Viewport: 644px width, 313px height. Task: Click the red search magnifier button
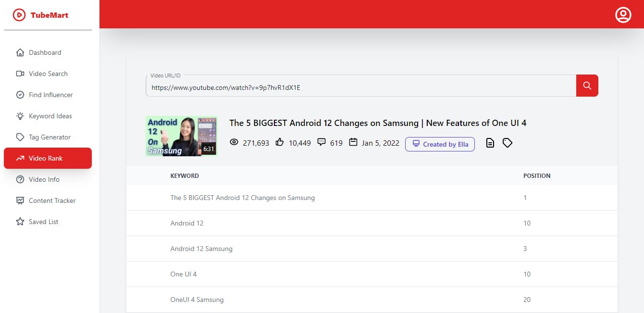pos(587,86)
